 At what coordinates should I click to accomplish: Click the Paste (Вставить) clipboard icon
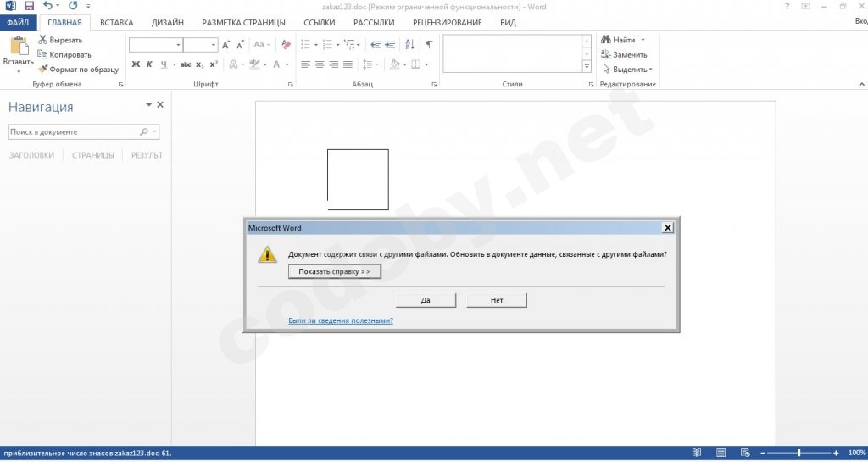[x=18, y=51]
